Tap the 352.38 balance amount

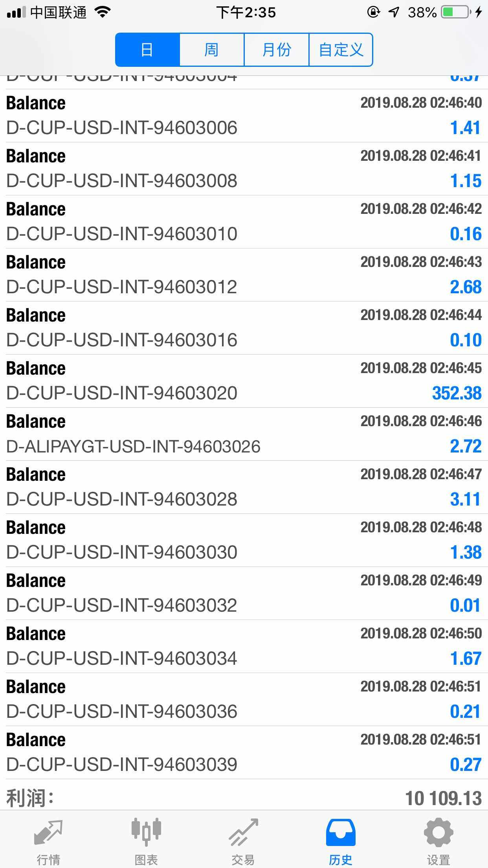tap(457, 393)
